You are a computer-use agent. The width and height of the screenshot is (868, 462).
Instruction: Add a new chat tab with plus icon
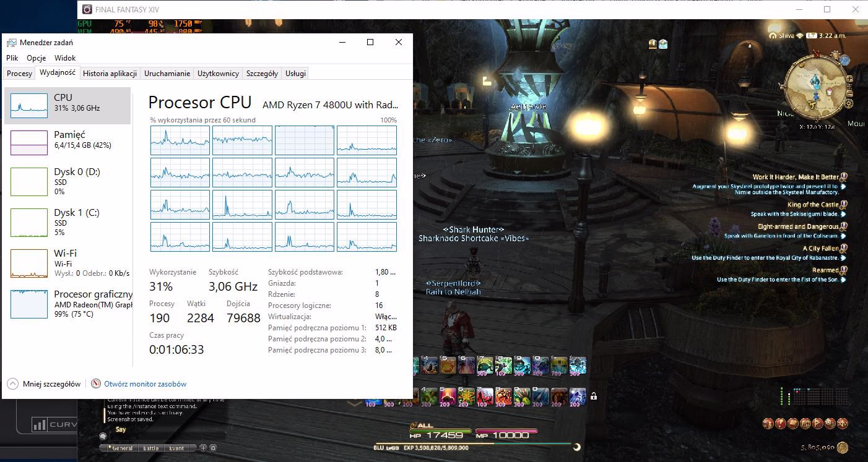coord(204,447)
